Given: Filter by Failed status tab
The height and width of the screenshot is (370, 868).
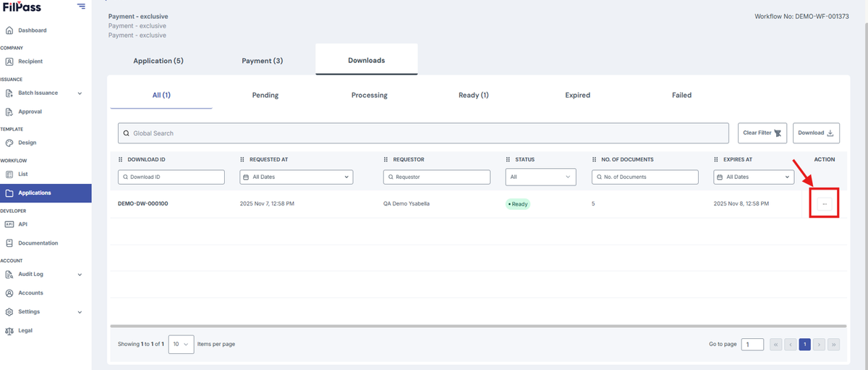Looking at the screenshot, I should 682,95.
